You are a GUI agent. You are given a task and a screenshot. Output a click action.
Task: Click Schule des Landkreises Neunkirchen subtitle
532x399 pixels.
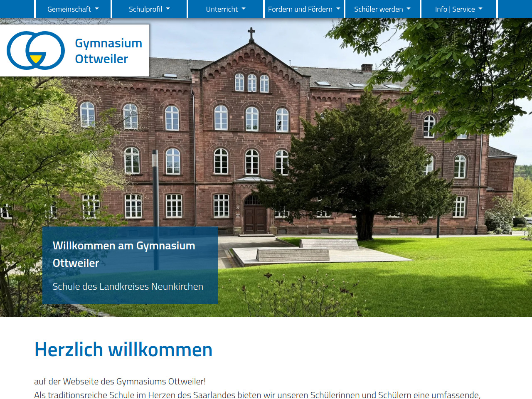coord(128,286)
